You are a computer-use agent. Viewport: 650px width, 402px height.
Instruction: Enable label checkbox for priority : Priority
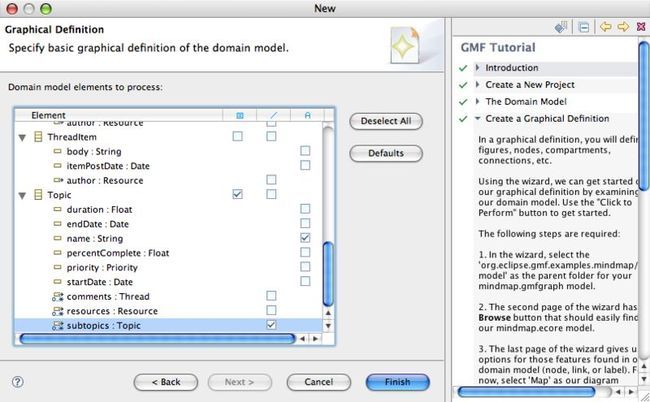(305, 266)
